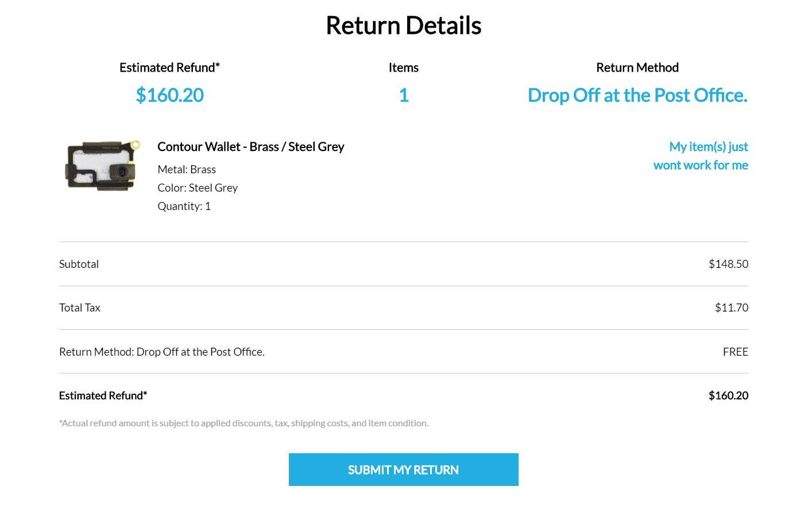
Task: Click the FREE shipping label
Action: coord(736,351)
